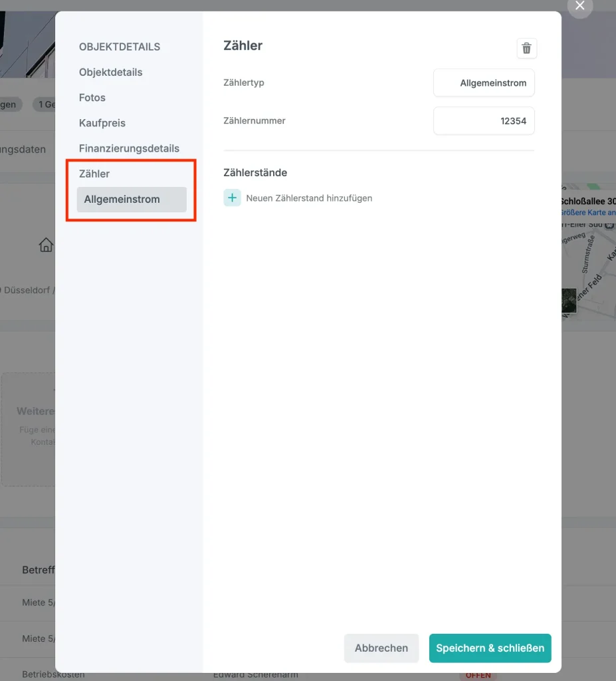Click the plus icon under Zählerstände
Image resolution: width=616 pixels, height=681 pixels.
233,198
